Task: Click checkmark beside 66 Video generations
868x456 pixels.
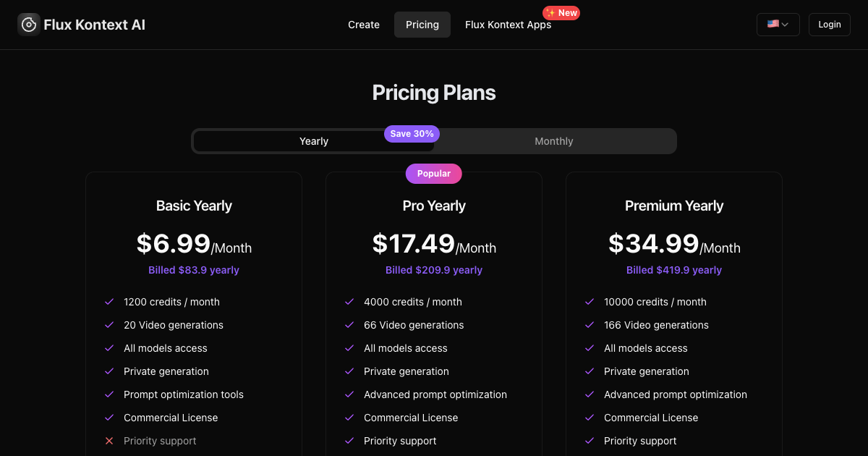Action: (x=349, y=325)
